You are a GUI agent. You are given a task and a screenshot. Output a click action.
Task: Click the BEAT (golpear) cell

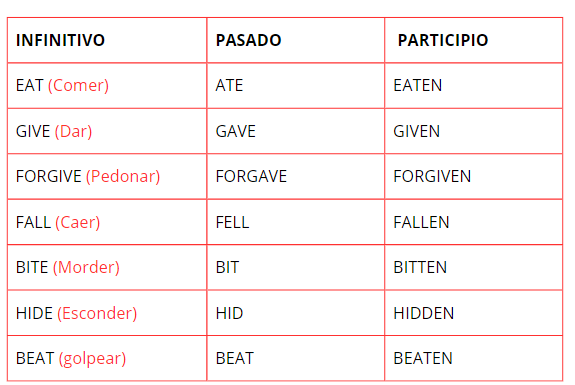pyautogui.click(x=107, y=358)
